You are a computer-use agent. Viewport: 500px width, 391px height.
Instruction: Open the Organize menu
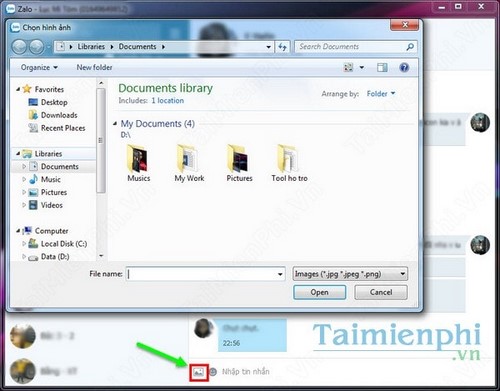39,68
